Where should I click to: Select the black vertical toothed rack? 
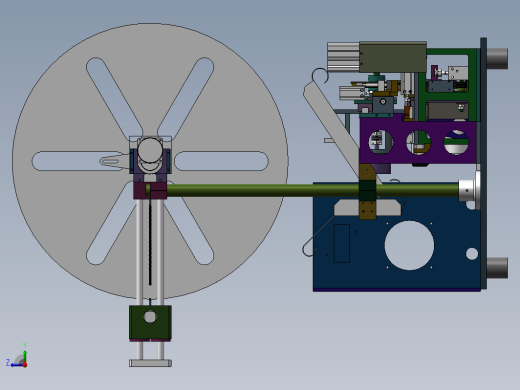[150, 243]
